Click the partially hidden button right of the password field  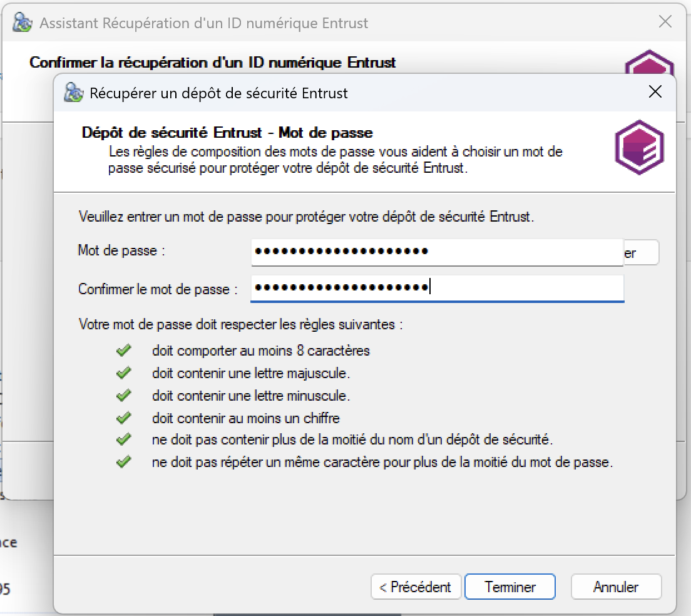[641, 252]
